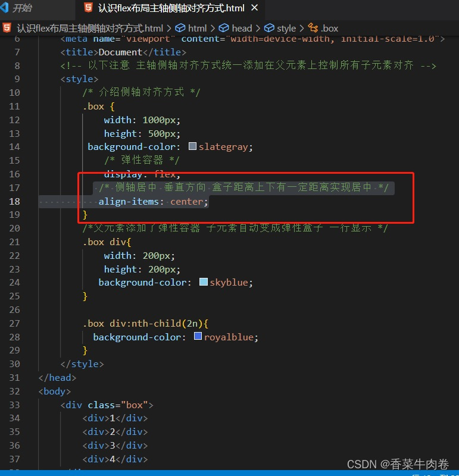Viewport: 459px width, 476px height.
Task: Click the '<div>2</div>' line
Action: point(115,432)
